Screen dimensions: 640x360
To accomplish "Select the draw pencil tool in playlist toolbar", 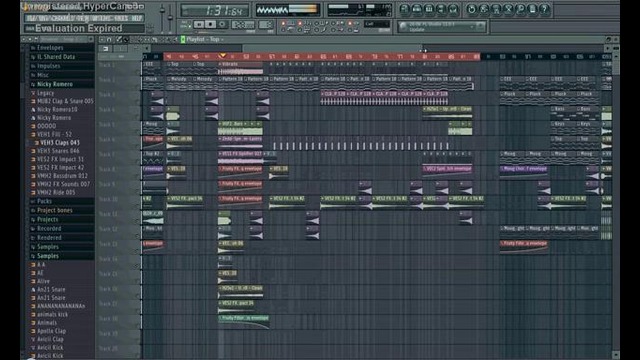I will 119,40.
